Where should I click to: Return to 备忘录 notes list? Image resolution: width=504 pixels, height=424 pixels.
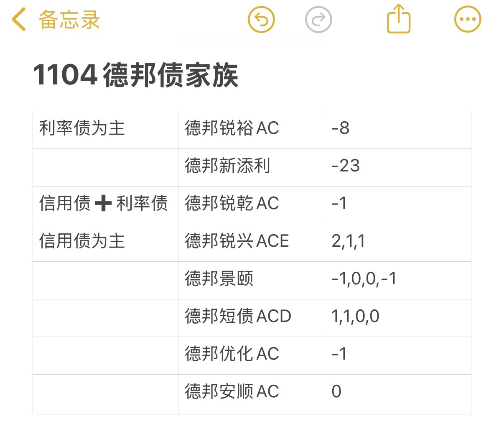(x=69, y=20)
